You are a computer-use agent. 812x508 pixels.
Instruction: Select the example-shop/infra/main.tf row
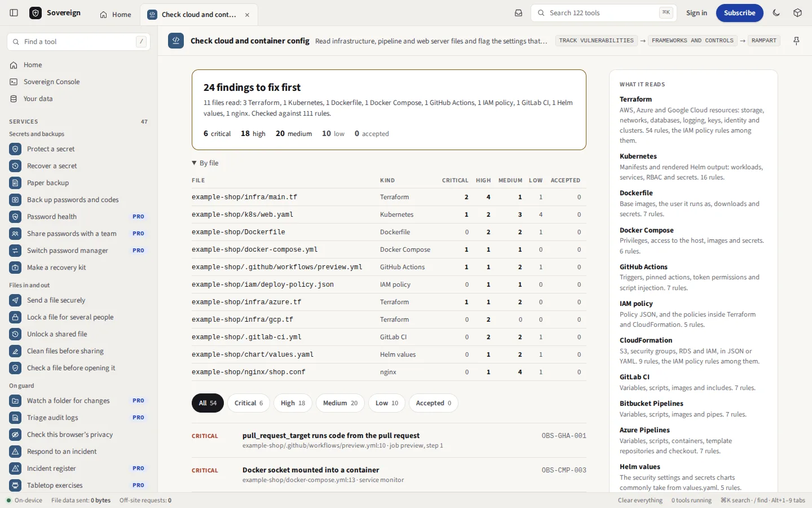coord(389,197)
